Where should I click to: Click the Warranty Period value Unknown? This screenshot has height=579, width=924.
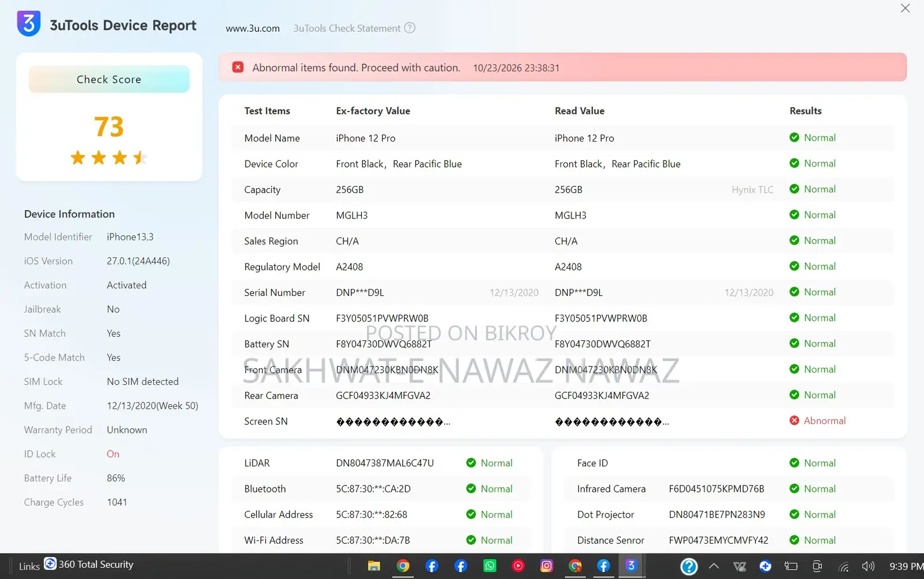(127, 430)
